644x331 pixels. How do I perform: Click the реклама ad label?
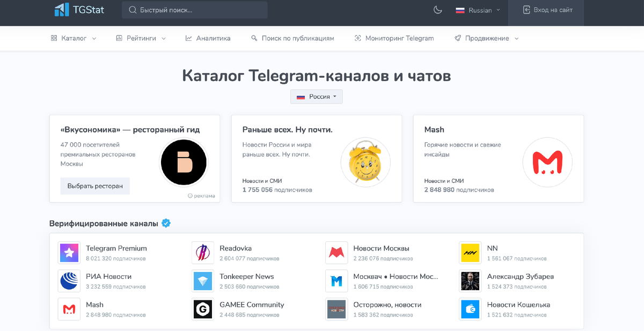point(201,196)
